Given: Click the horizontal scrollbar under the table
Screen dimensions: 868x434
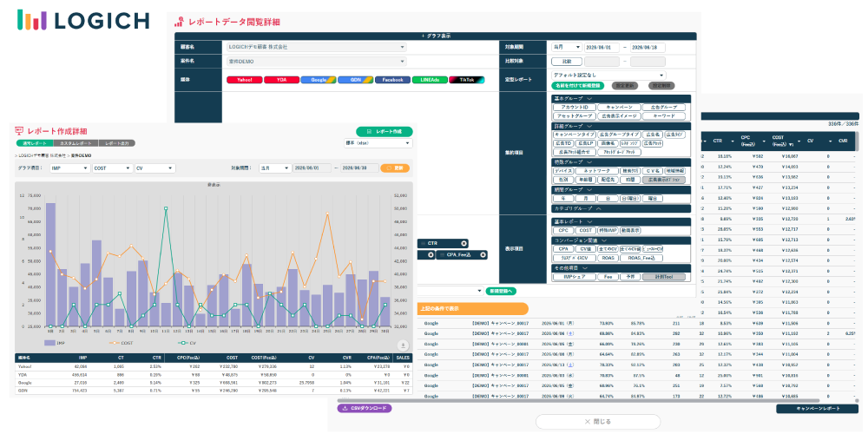Looking at the screenshot, I should click(578, 400).
